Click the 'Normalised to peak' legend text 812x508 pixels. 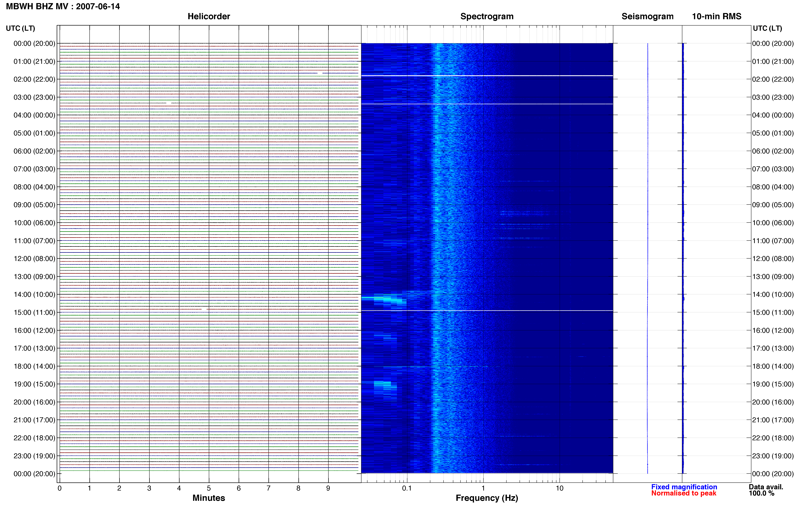click(x=684, y=493)
